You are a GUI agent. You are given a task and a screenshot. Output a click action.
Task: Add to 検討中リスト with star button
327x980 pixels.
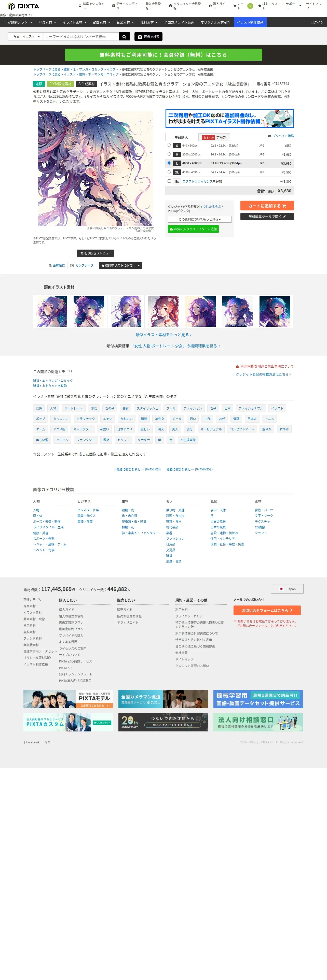pos(117,266)
